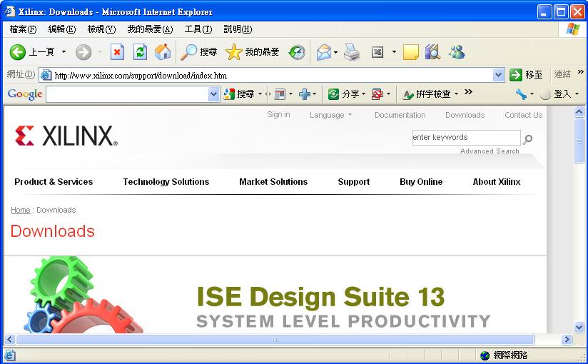Viewport: 588px width, 364px height.
Task: Click the Sign in link
Action: point(278,114)
